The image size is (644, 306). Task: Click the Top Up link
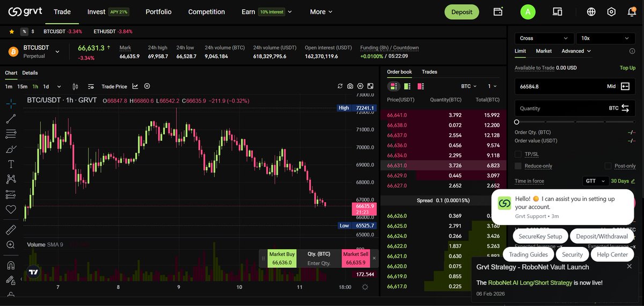627,68
